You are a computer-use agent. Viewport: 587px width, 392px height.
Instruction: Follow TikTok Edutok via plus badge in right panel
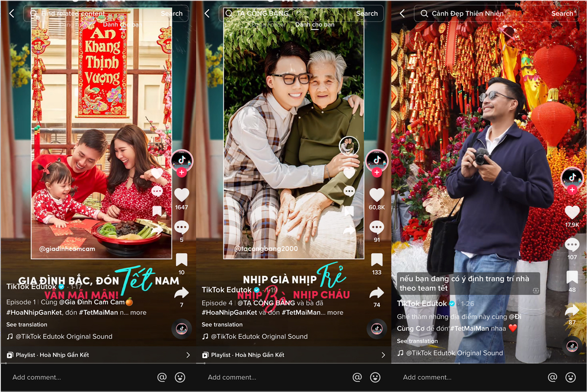[x=572, y=190]
